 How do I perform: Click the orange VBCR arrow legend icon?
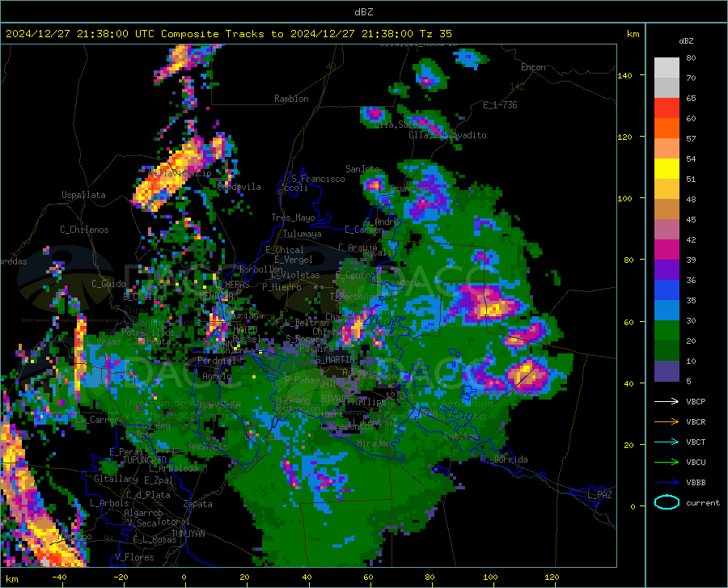(667, 422)
